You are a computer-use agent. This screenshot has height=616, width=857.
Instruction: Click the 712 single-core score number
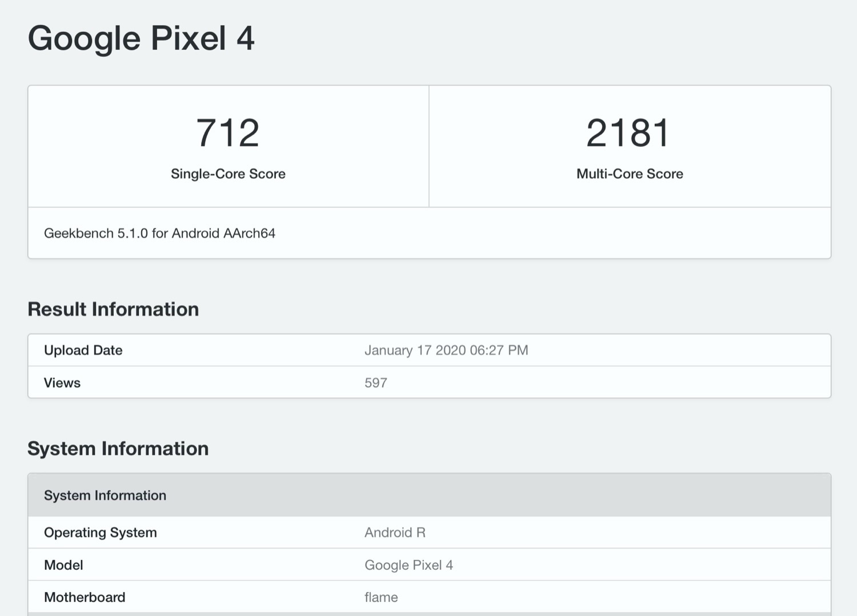pyautogui.click(x=228, y=133)
